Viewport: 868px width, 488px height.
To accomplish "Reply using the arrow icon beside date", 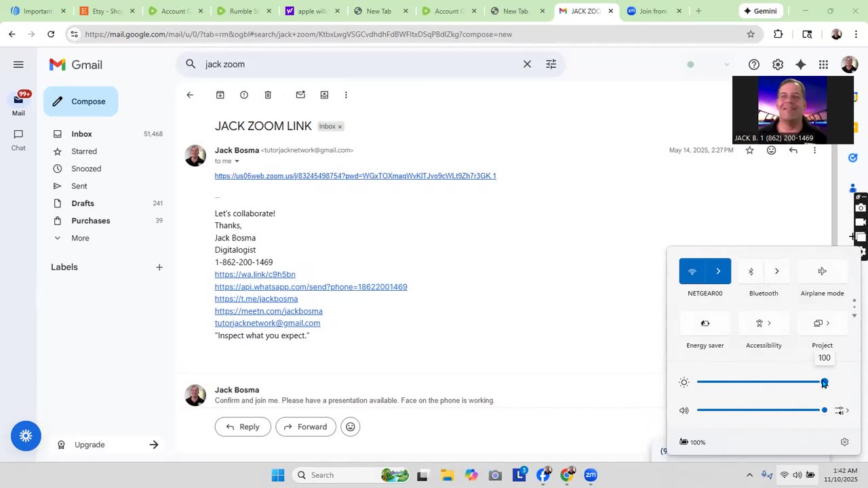I will pyautogui.click(x=793, y=150).
